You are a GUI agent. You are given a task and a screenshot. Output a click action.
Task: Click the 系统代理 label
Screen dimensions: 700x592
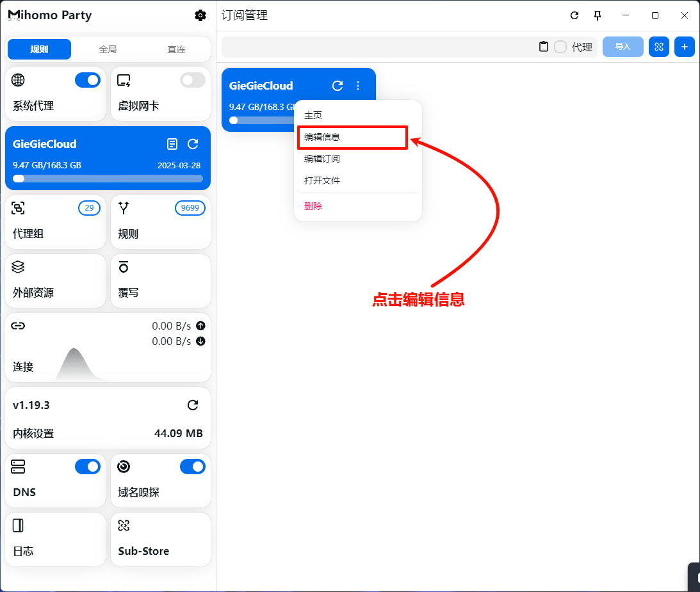(33, 106)
